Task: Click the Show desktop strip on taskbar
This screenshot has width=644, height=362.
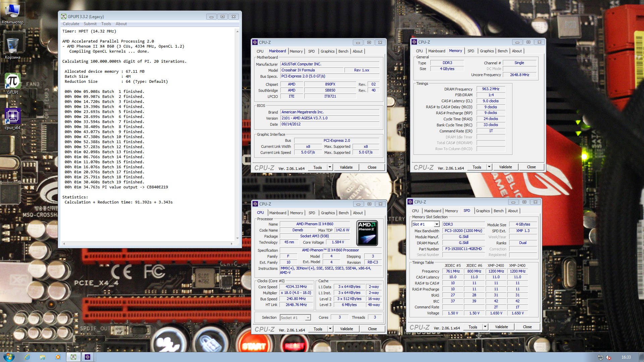Action: tap(642, 357)
